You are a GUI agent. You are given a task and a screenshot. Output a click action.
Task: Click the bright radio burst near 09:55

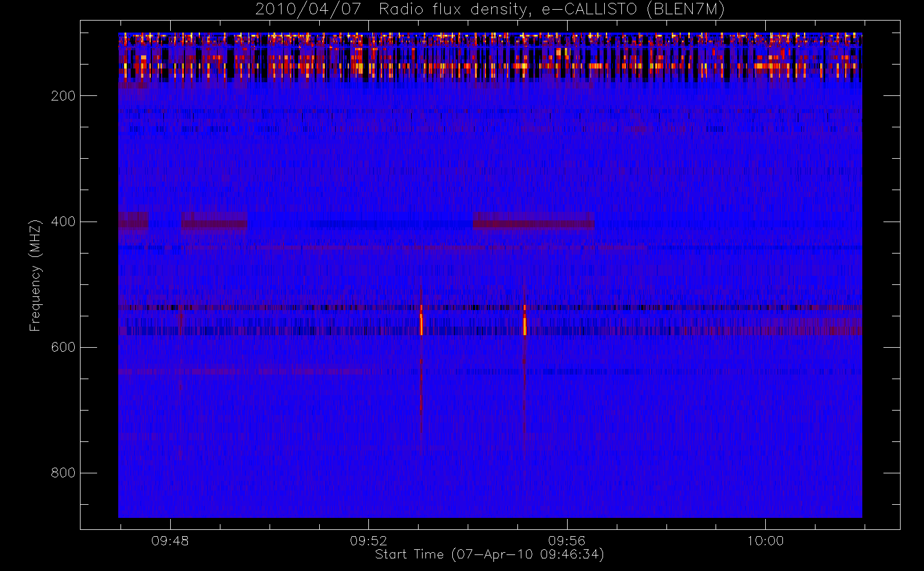(524, 324)
